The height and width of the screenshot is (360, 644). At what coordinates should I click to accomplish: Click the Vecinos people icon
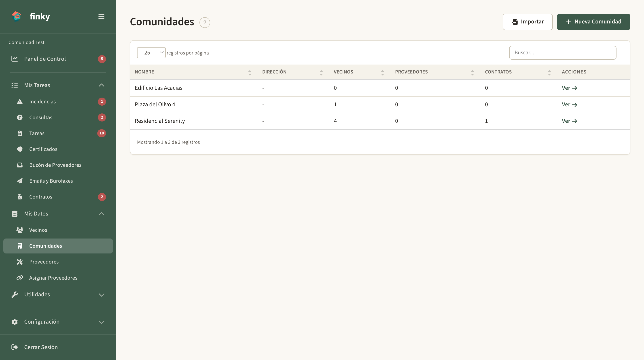pos(20,230)
